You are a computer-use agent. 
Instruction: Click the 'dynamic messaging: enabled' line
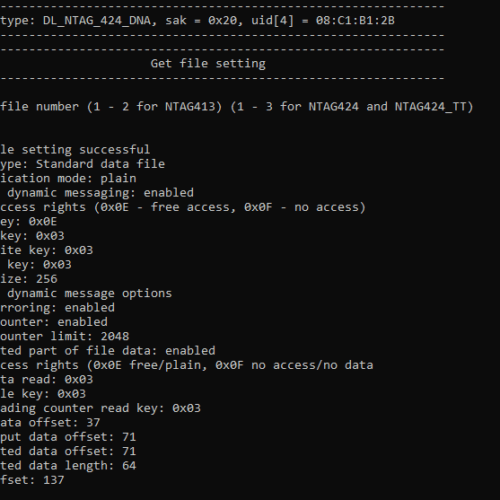[x=100, y=193]
